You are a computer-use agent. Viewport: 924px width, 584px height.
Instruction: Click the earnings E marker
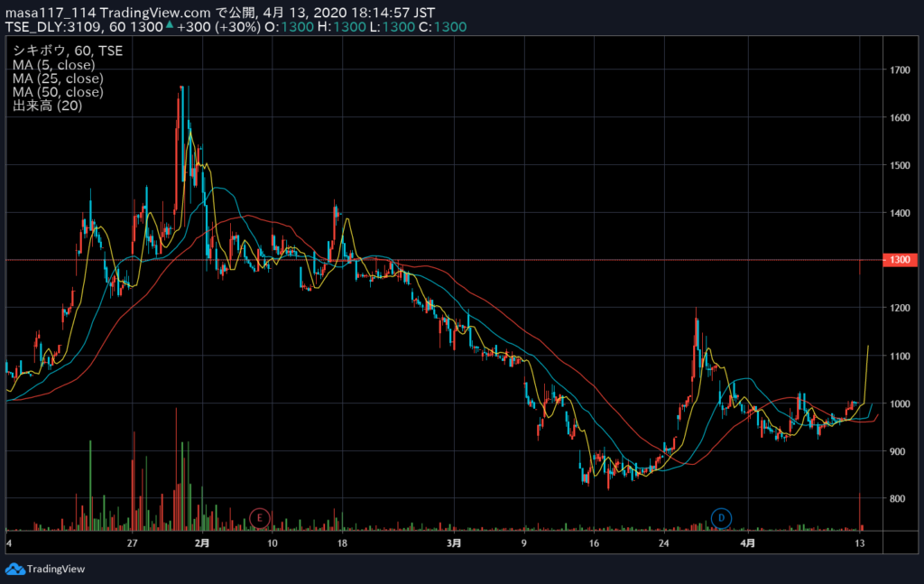pos(259,518)
